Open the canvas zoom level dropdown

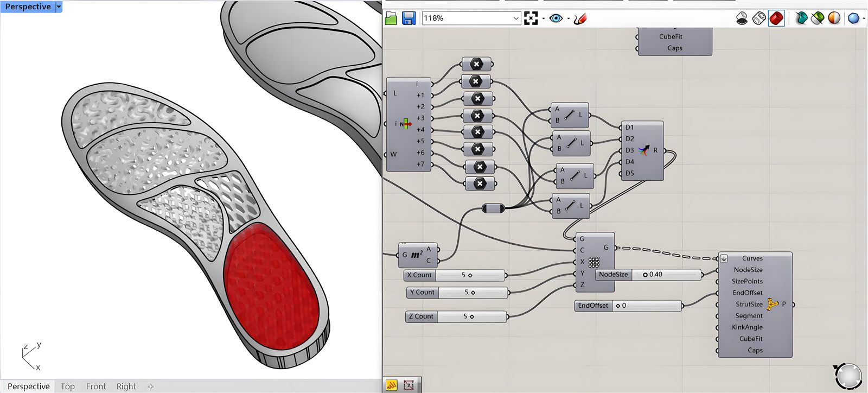(x=515, y=18)
